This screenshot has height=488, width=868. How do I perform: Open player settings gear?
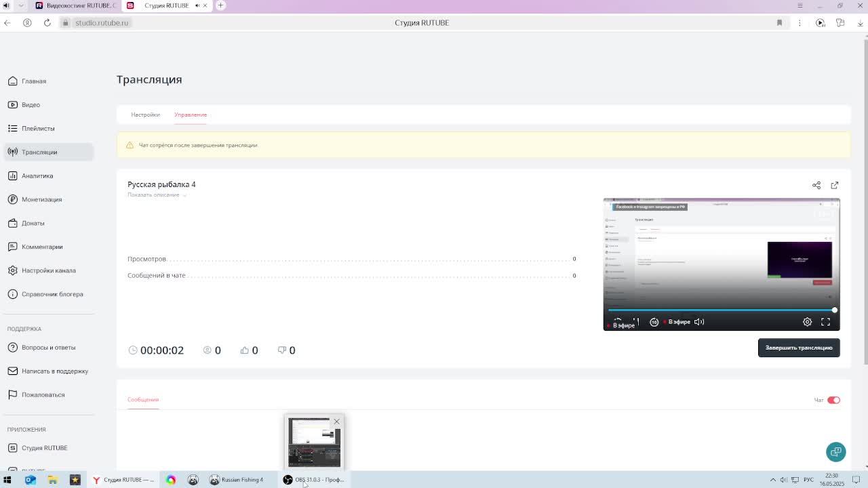tap(807, 322)
